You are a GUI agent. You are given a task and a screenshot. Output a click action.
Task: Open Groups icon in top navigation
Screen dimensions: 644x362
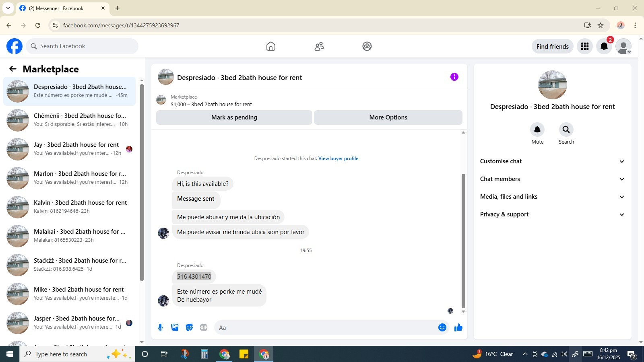click(367, 46)
